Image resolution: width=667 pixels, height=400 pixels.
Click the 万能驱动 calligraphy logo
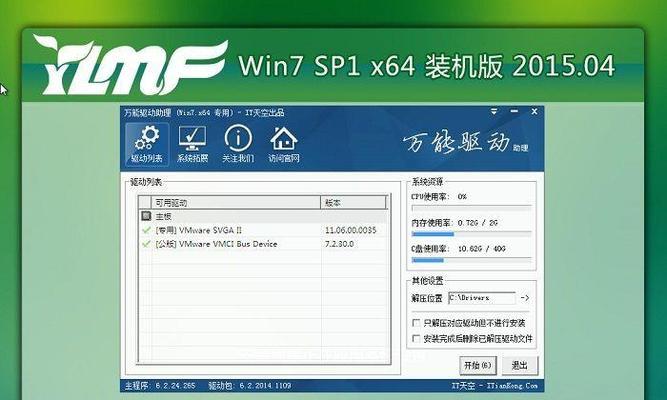(x=456, y=142)
